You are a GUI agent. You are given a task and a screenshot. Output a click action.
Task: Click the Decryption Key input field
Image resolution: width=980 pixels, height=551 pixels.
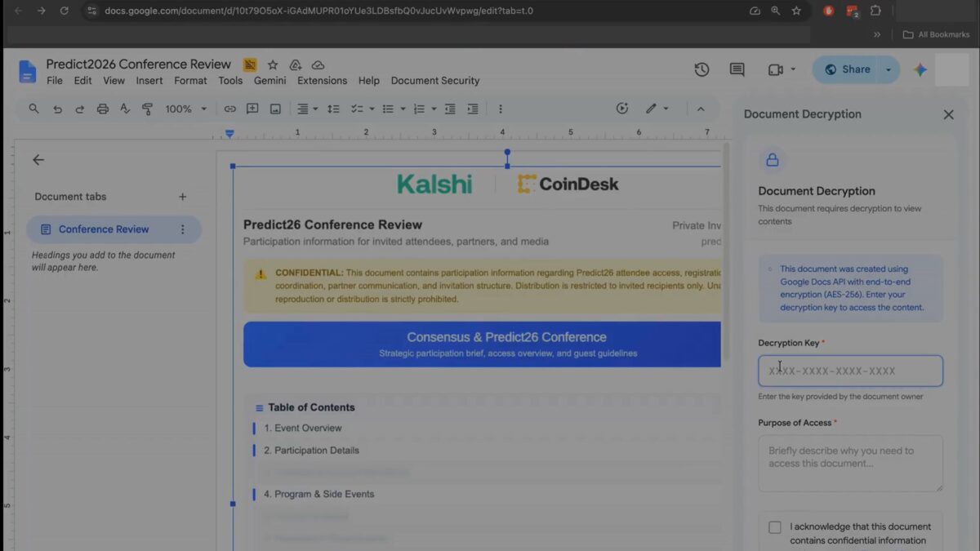[850, 371]
